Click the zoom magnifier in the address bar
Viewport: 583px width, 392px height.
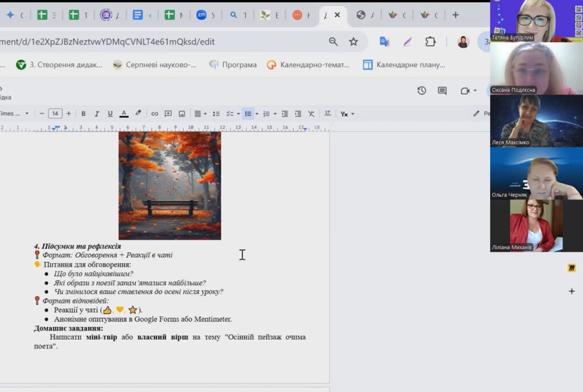click(x=333, y=42)
